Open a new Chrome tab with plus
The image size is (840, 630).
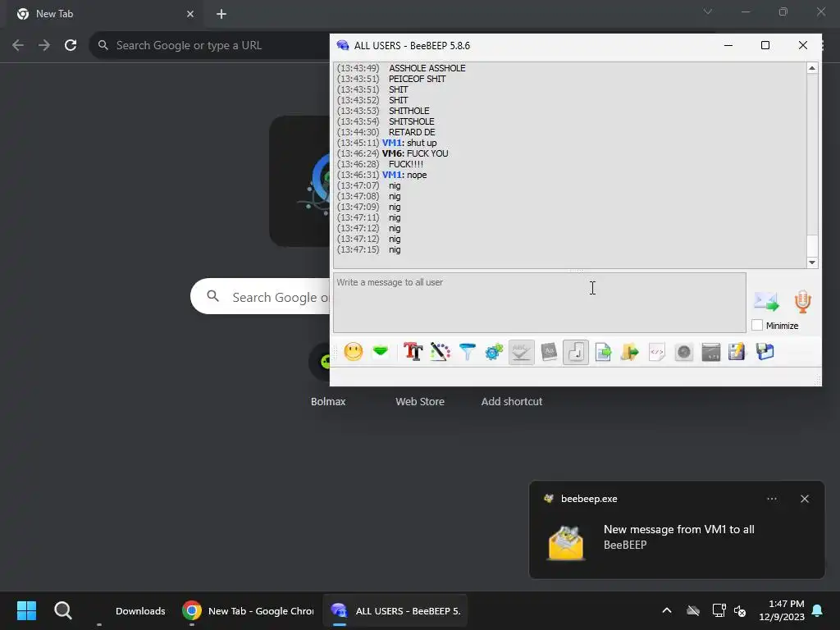click(x=221, y=14)
